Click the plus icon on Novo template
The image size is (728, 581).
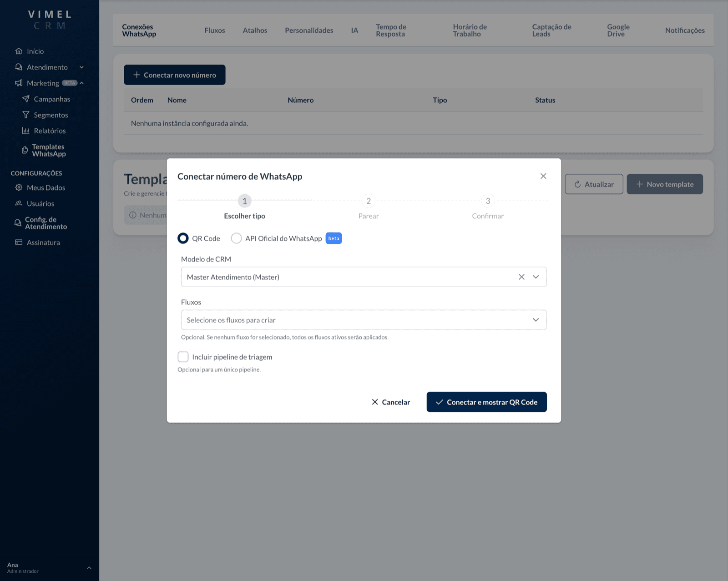point(640,184)
